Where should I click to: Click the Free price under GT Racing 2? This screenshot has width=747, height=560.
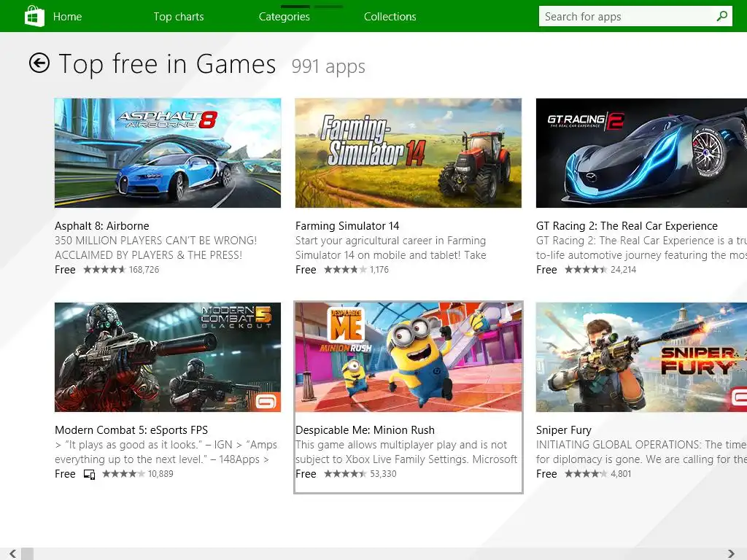546,270
